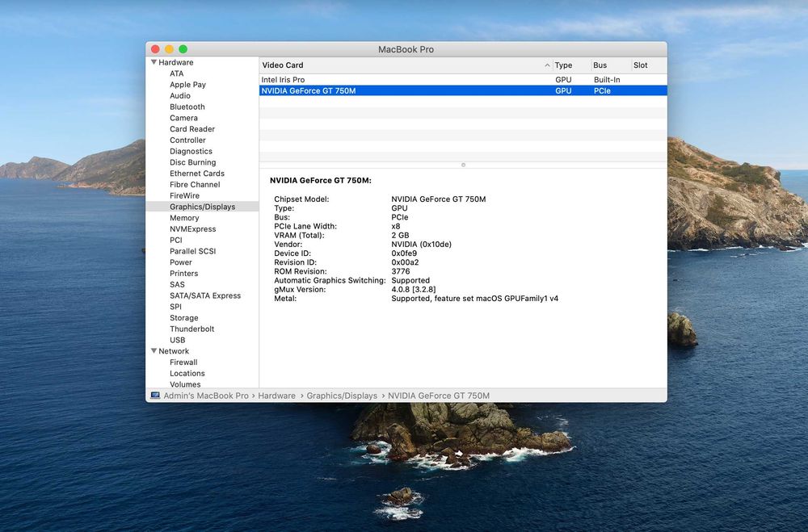Select Apple Pay in the sidebar
Image resolution: width=808 pixels, height=532 pixels.
(187, 85)
